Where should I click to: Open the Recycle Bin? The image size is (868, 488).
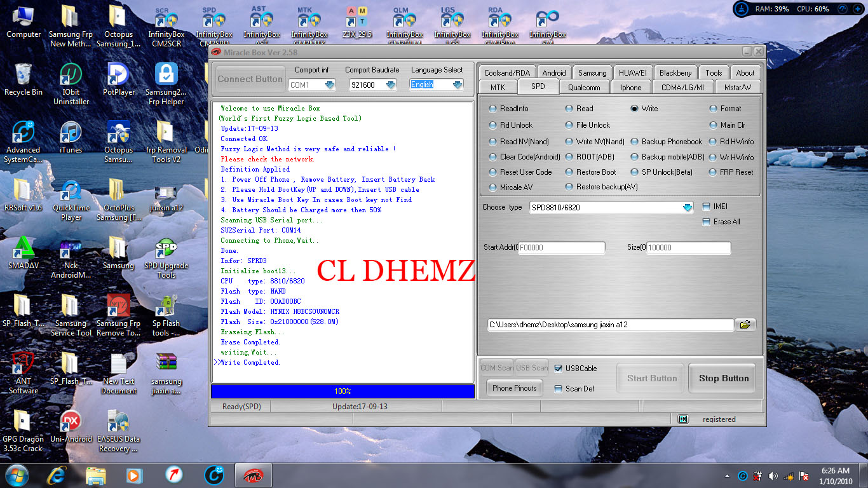click(x=24, y=79)
